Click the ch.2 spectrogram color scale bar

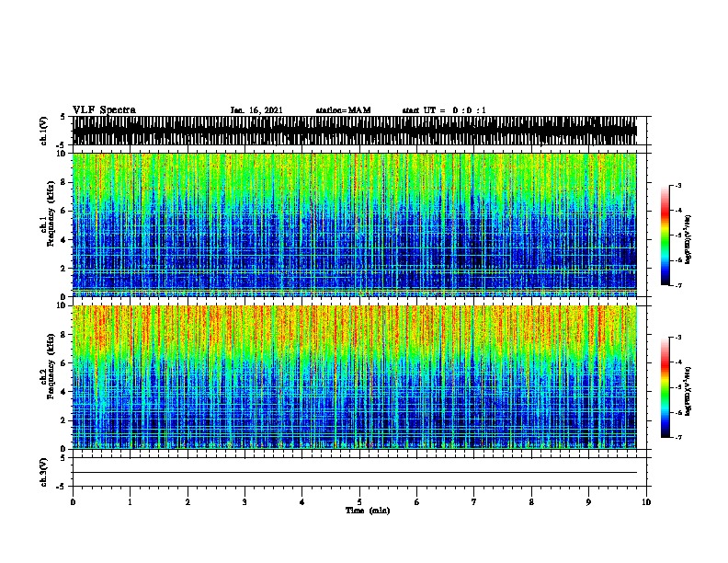[665, 387]
